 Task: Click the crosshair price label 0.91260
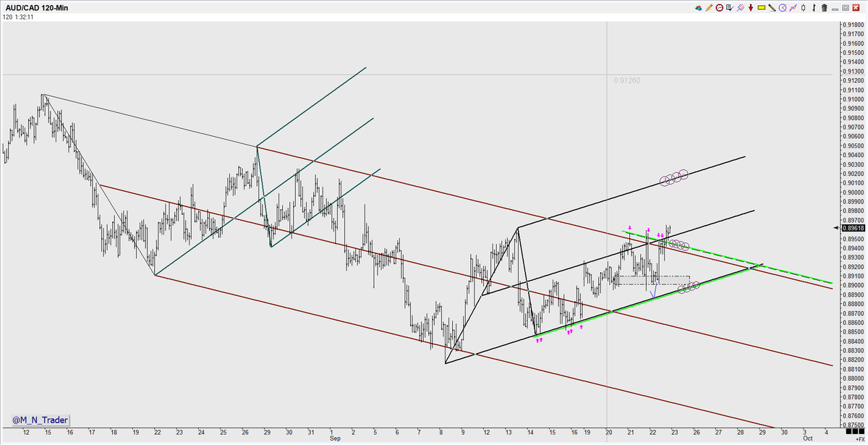626,81
